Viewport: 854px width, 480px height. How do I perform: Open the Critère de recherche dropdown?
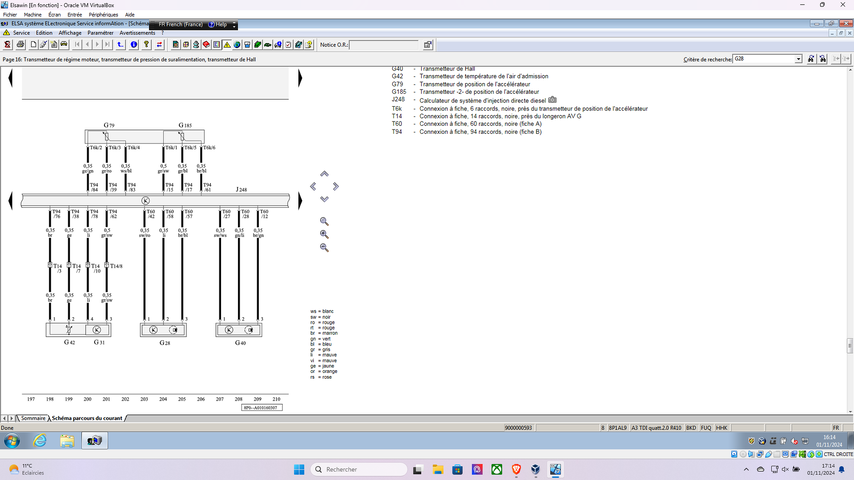click(798, 59)
